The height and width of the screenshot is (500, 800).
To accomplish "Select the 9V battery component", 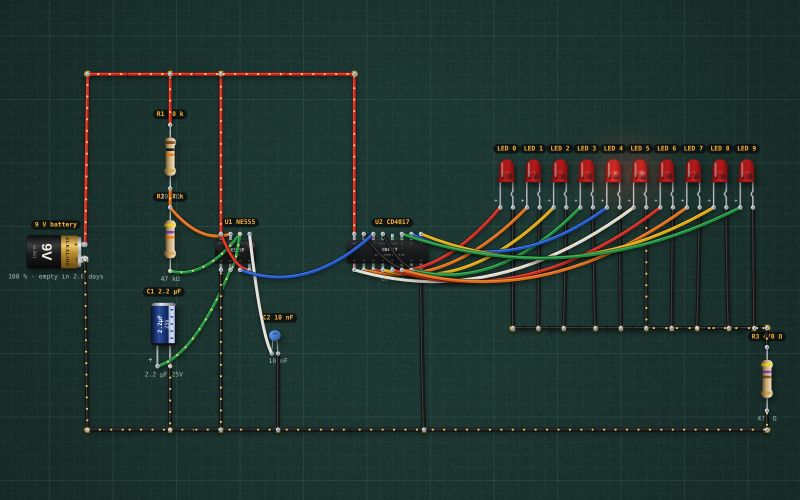I will [x=54, y=252].
